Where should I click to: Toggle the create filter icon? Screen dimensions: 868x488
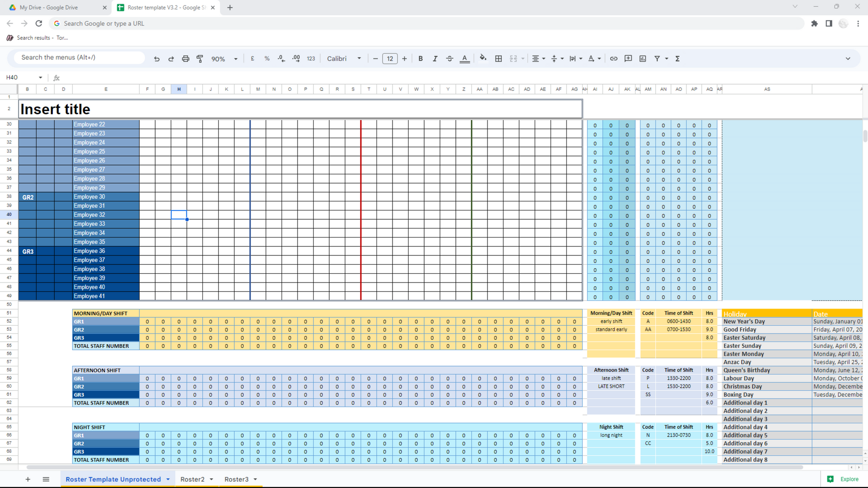click(x=657, y=59)
